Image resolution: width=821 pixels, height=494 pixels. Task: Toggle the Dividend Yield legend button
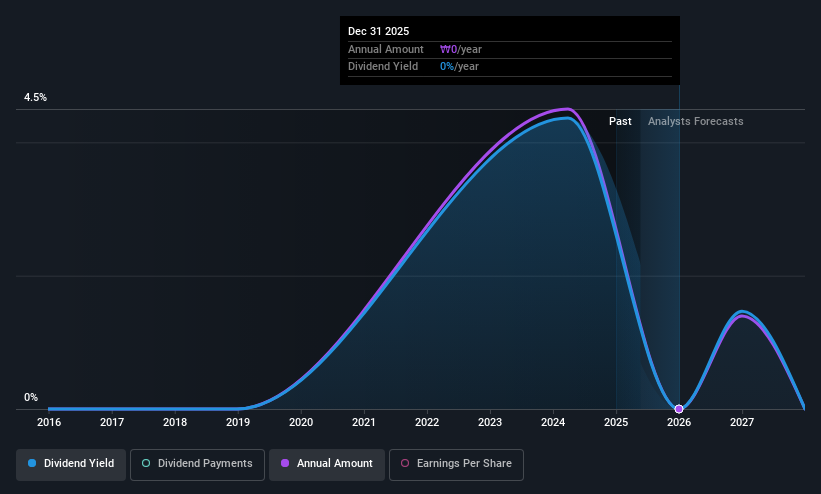click(x=71, y=465)
